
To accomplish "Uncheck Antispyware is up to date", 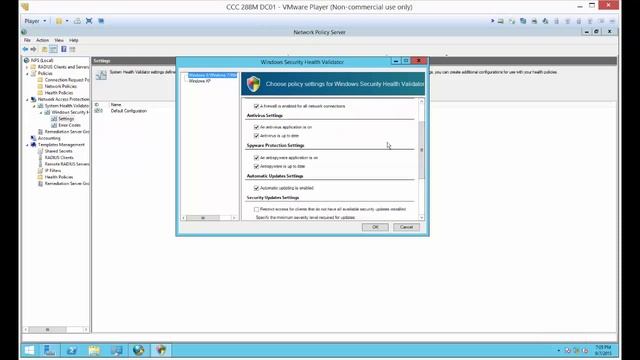I will pos(256,167).
